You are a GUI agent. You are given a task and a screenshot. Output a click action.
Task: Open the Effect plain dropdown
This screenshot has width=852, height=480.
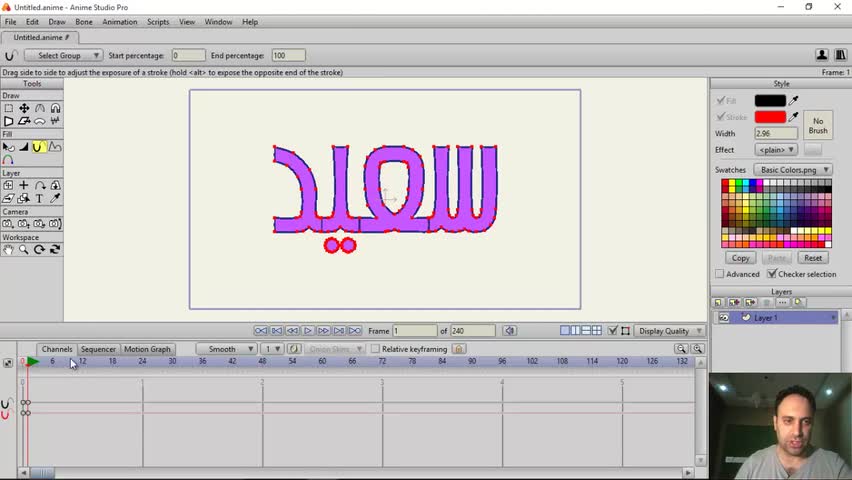(775, 149)
